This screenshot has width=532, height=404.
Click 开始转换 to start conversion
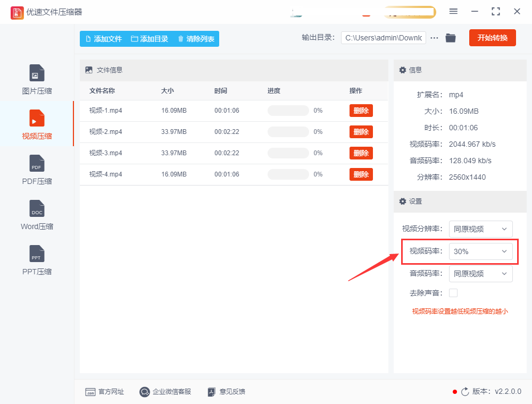coord(492,38)
